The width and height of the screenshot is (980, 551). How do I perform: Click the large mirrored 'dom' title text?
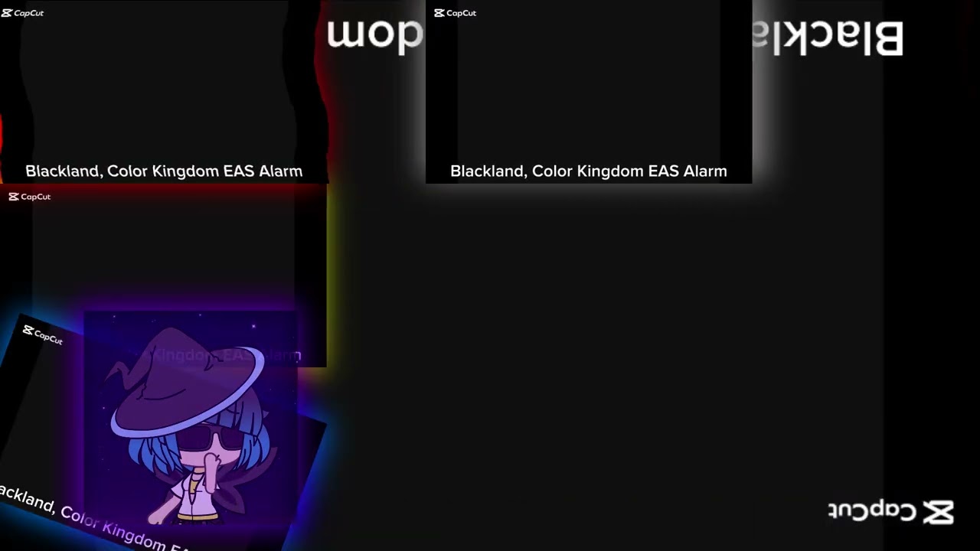coord(375,34)
